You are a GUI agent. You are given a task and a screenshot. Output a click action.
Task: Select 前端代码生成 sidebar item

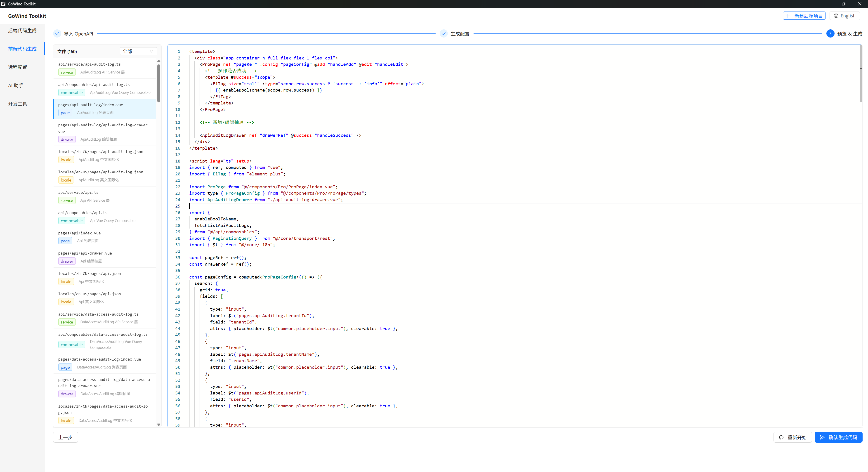22,49
